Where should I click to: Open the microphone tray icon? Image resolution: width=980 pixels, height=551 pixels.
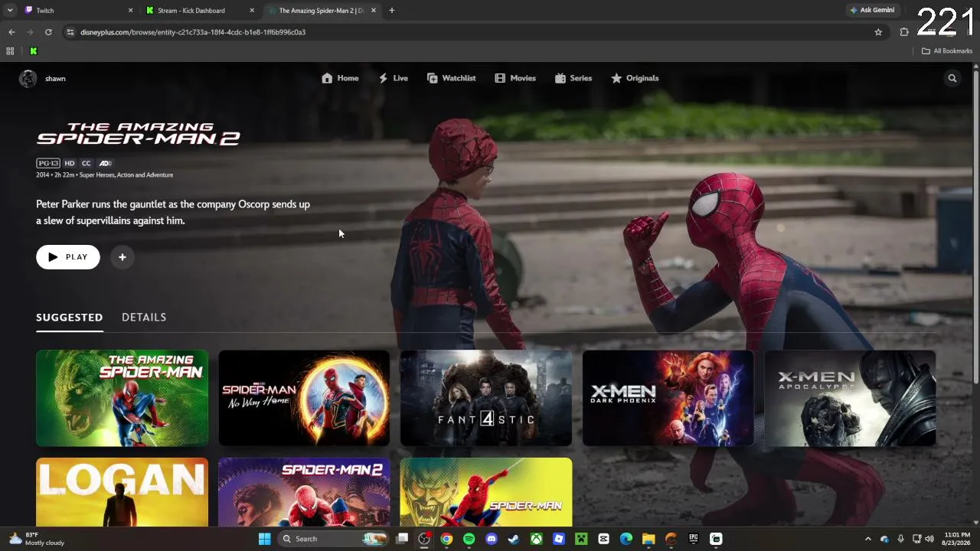click(900, 539)
